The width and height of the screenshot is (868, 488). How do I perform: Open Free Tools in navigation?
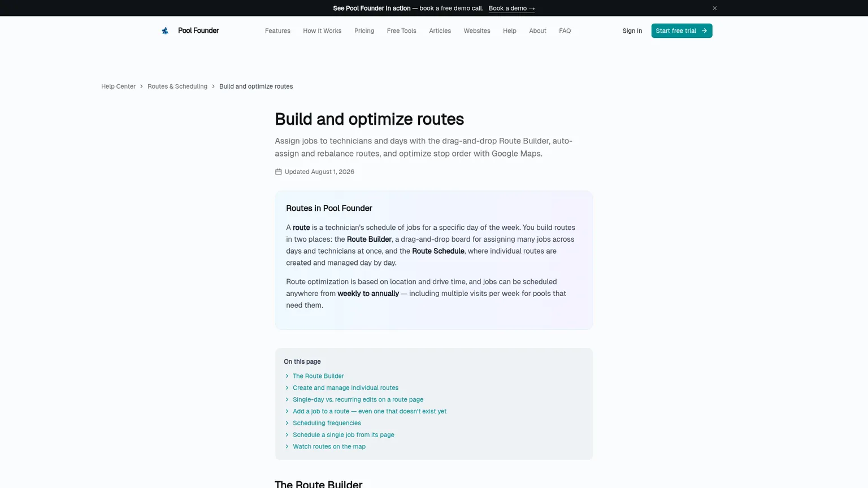401,31
